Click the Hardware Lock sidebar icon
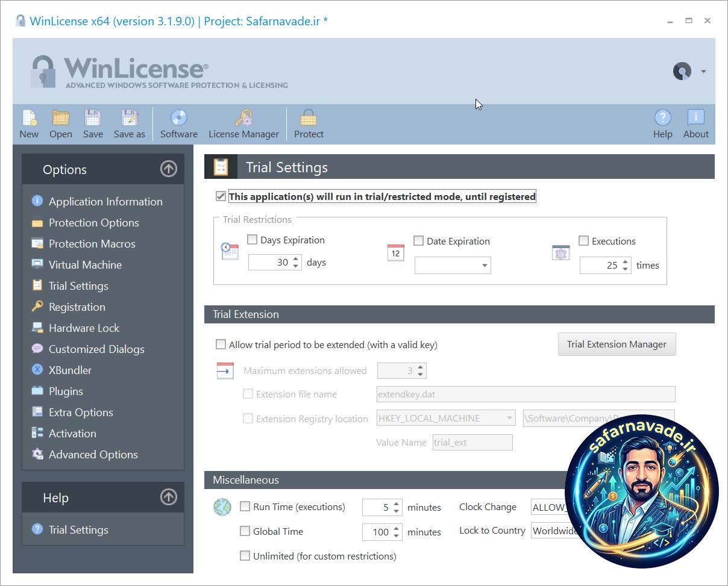 (x=37, y=328)
